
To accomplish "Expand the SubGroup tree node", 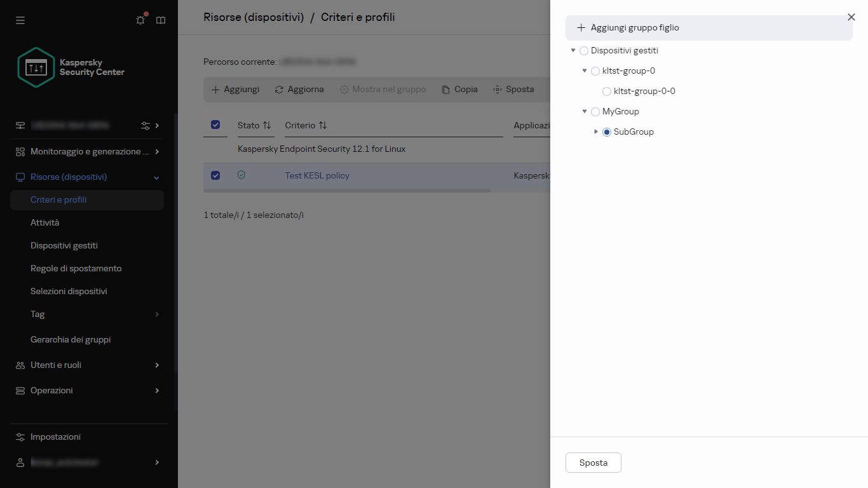I will point(596,132).
